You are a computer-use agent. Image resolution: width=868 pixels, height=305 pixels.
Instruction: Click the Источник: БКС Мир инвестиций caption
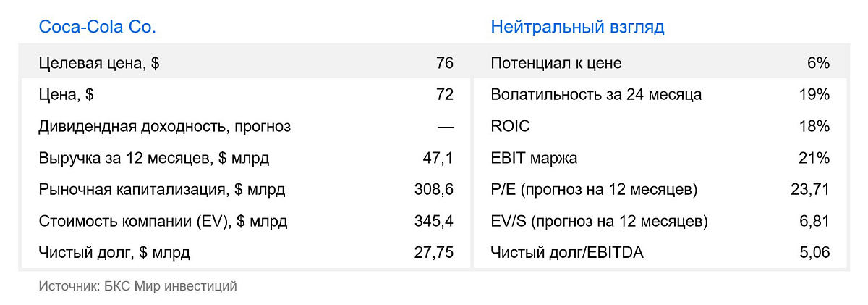(x=137, y=286)
